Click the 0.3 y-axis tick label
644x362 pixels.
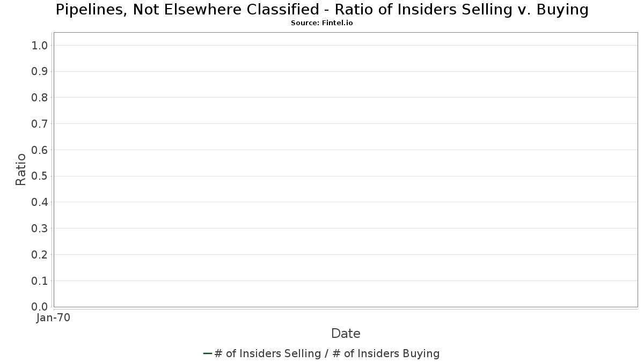pos(40,228)
